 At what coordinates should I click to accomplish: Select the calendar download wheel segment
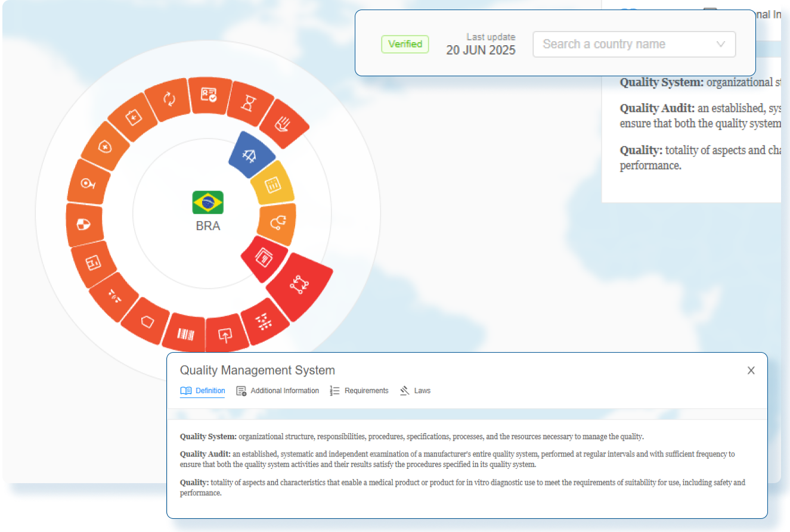click(x=134, y=117)
